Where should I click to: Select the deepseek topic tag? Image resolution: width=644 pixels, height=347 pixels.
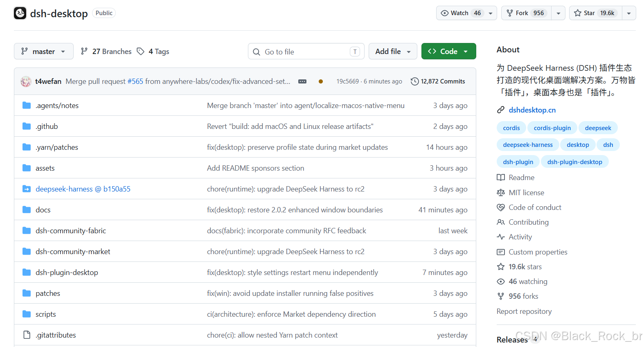(x=598, y=128)
